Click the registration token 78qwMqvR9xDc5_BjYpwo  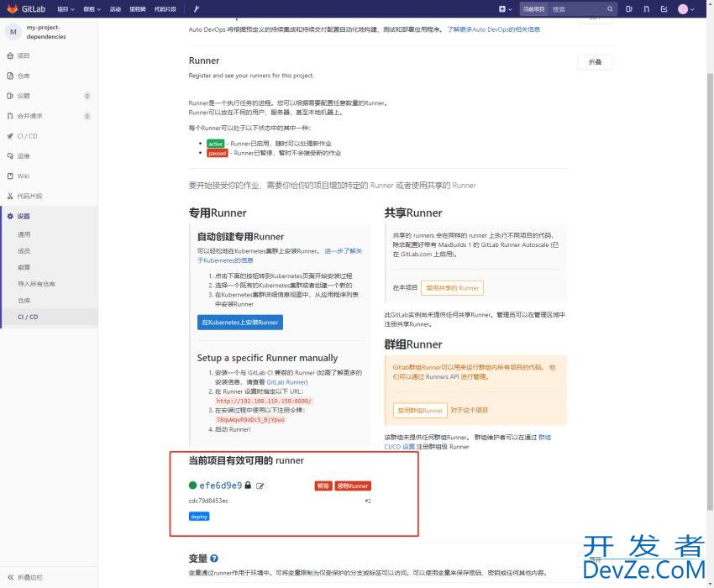point(250,419)
